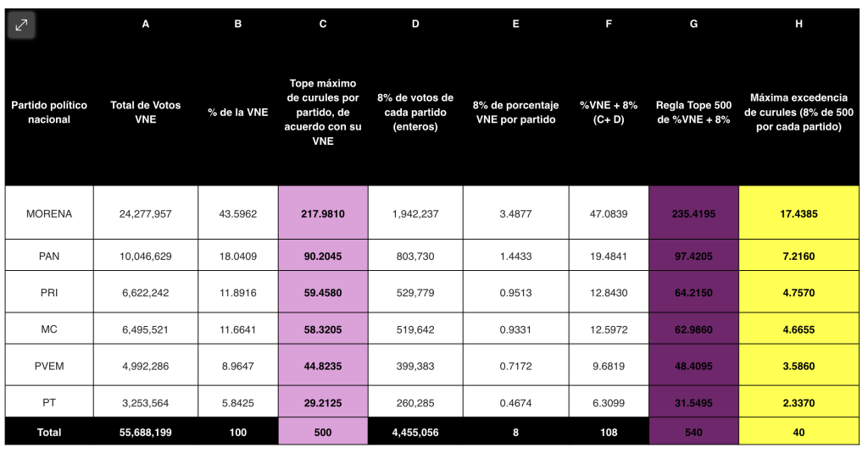Select the MORENA party row label
Image resolution: width=868 pixels, height=453 pixels.
pyautogui.click(x=49, y=213)
